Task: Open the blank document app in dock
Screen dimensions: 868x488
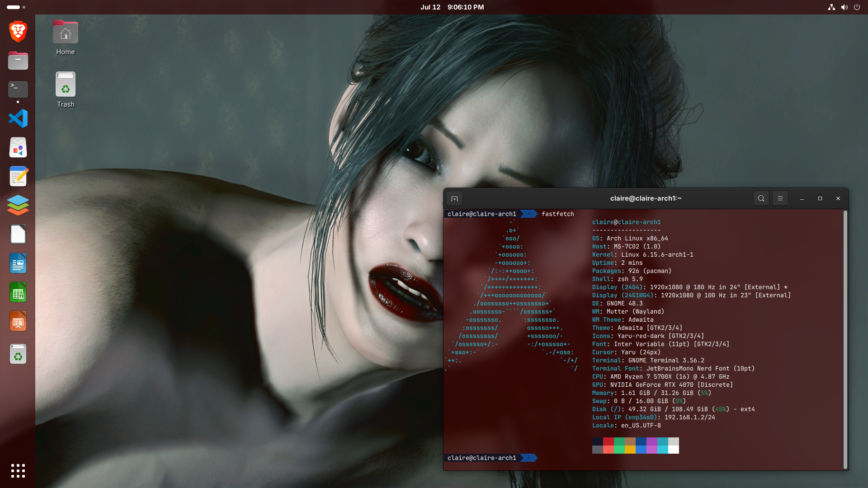Action: coord(18,234)
